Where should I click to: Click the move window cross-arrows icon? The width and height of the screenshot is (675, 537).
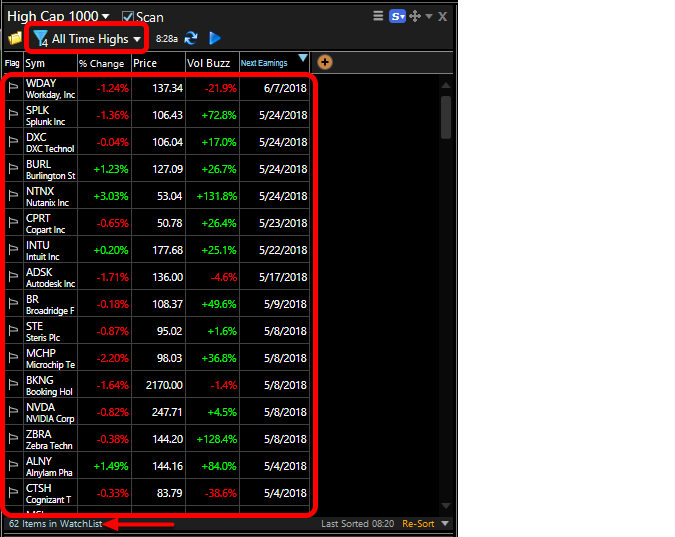click(x=415, y=16)
